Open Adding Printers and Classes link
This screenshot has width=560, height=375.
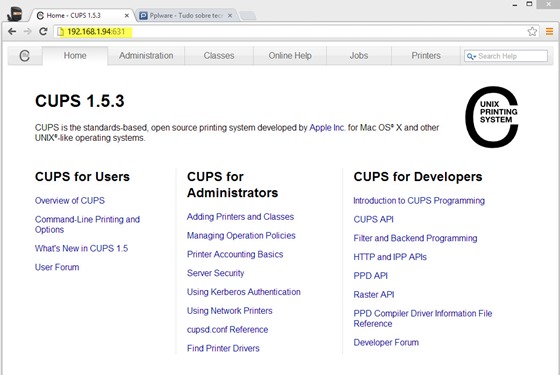pos(240,217)
